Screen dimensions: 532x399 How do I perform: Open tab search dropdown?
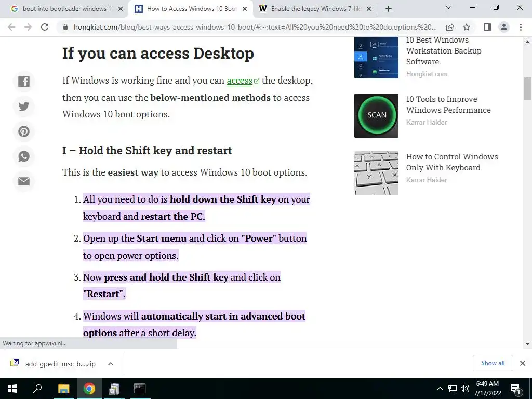click(448, 7)
